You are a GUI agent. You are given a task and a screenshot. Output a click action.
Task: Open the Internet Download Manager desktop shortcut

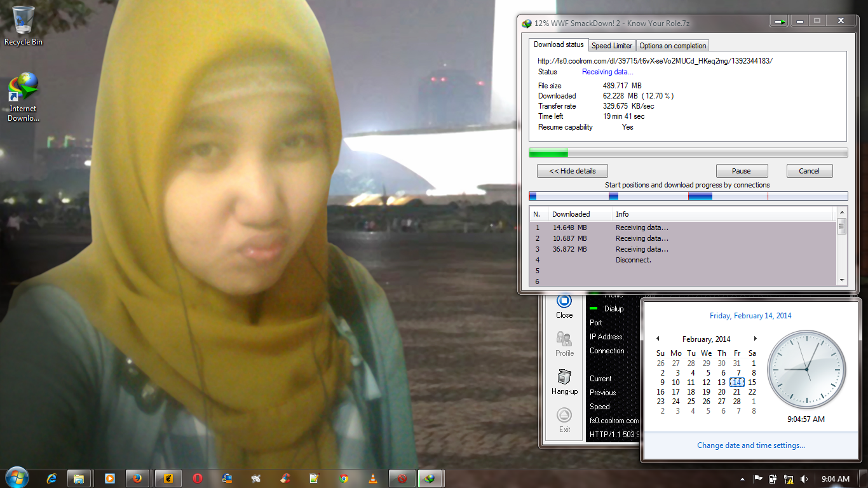(x=24, y=97)
